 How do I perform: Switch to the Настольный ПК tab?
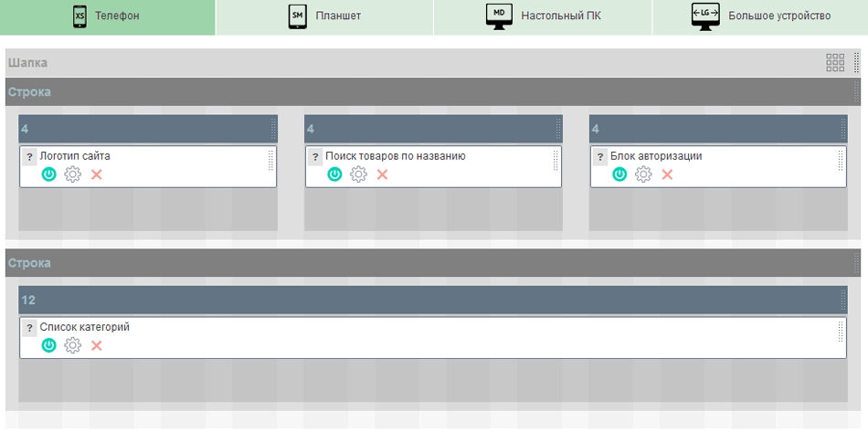[x=543, y=16]
